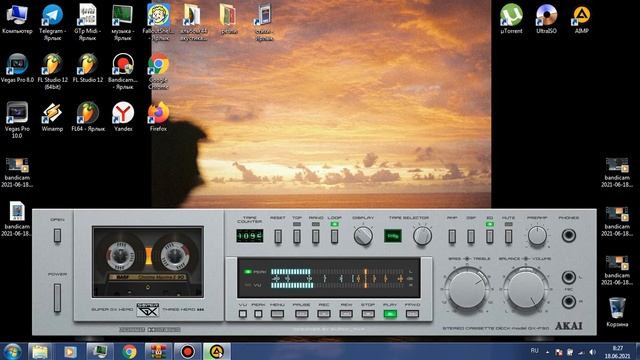The width and height of the screenshot is (640, 360).
Task: Toggle the VU meter mode button
Action: coord(243,314)
